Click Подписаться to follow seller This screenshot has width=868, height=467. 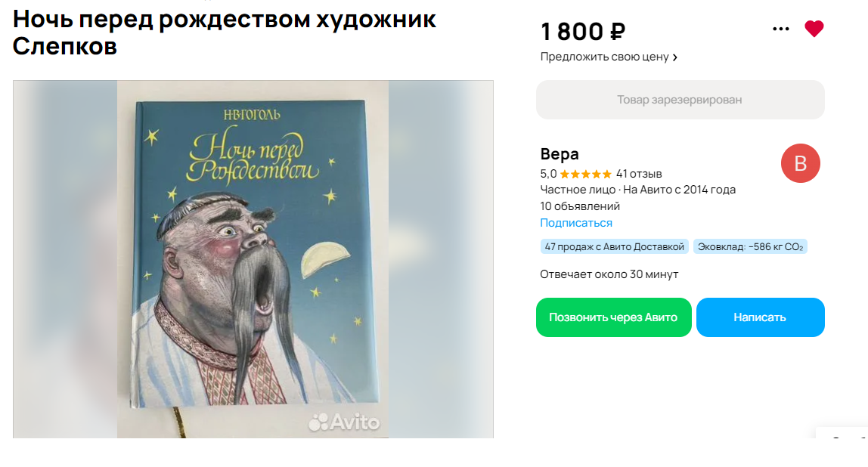pyautogui.click(x=575, y=222)
